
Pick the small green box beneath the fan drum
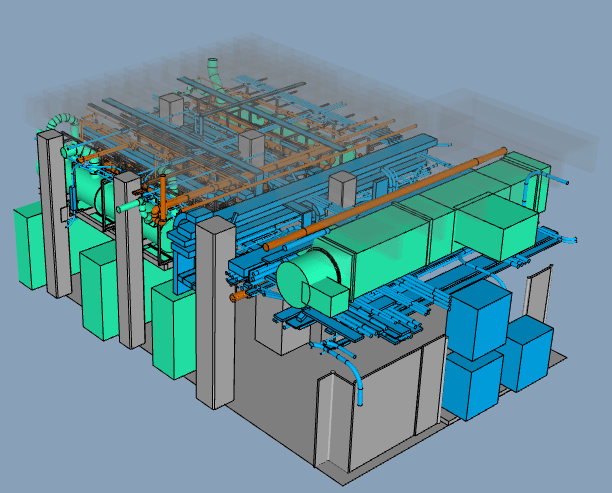point(325,299)
